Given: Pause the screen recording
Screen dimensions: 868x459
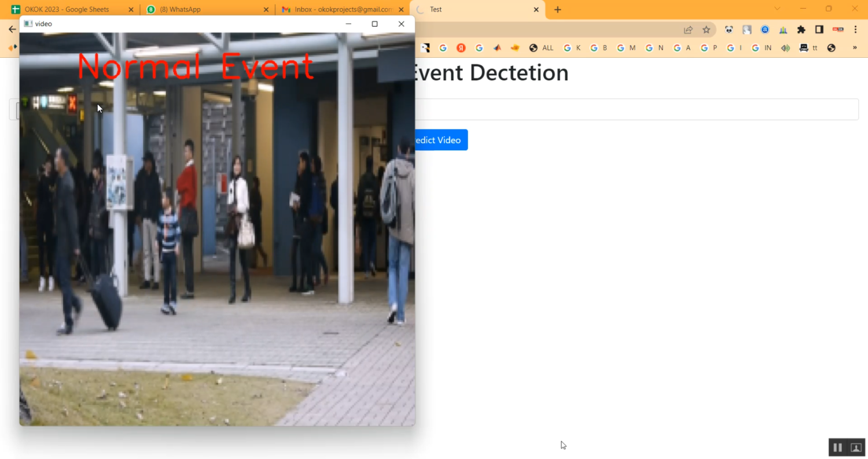Looking at the screenshot, I should (x=837, y=447).
